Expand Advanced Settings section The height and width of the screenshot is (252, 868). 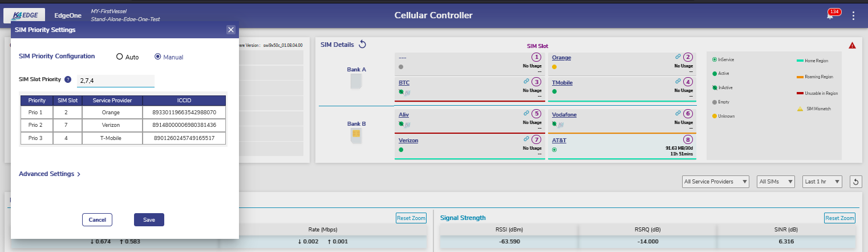click(x=50, y=174)
